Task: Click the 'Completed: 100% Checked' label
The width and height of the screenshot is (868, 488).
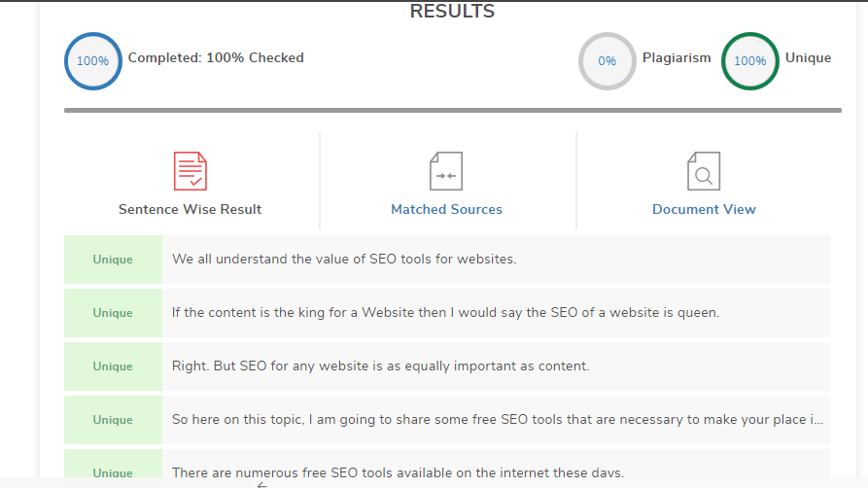Action: (216, 57)
